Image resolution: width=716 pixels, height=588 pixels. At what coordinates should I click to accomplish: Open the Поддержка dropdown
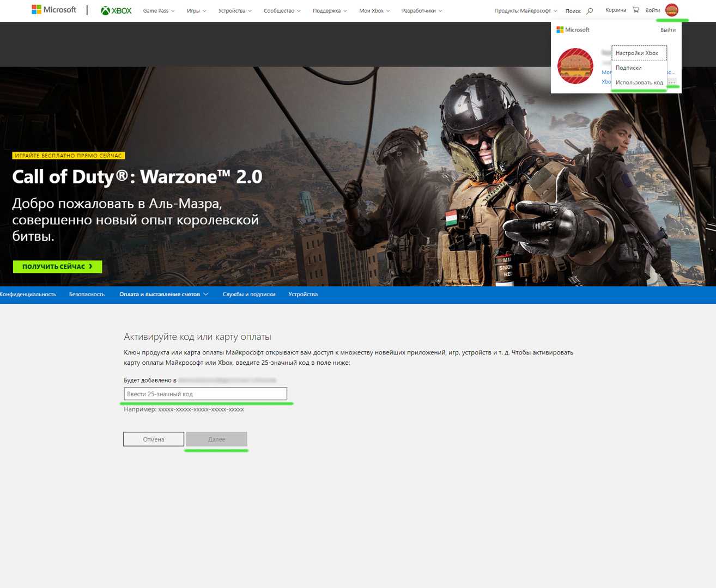329,11
